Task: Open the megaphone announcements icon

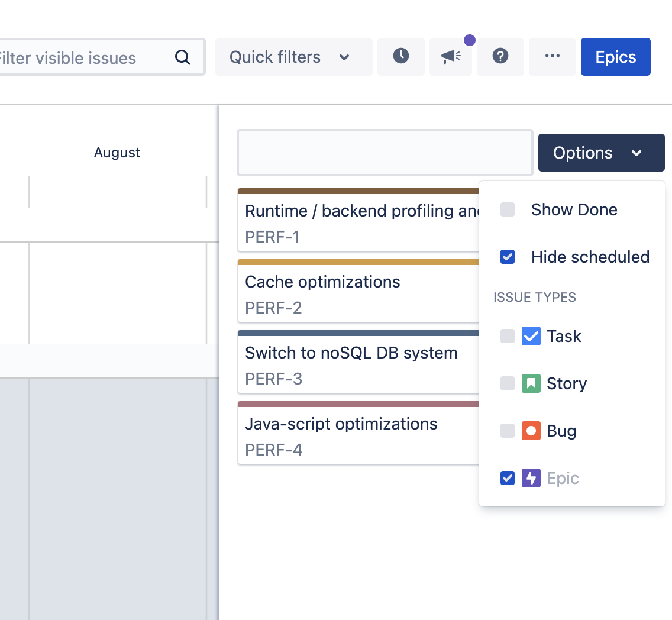Action: click(451, 57)
